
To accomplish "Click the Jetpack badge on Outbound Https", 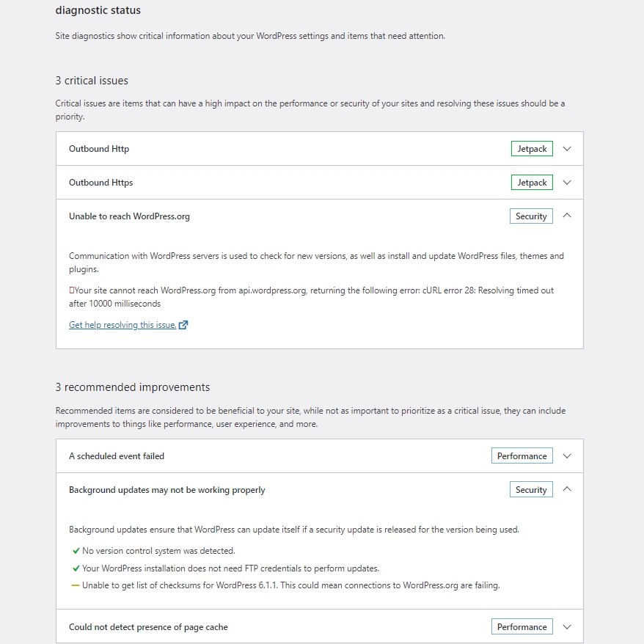I will click(532, 183).
